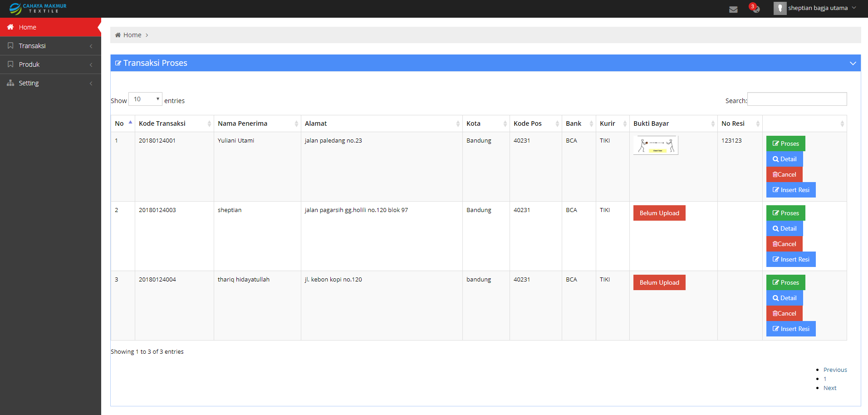
Task: Click the user avatar thumbnail in top bar
Action: pos(780,8)
